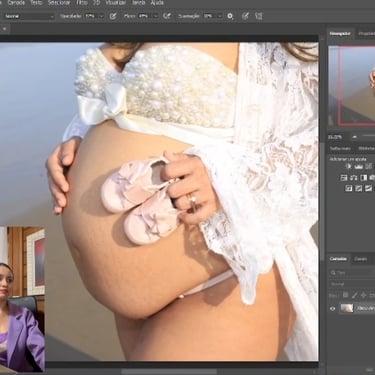The height and width of the screenshot is (375, 375).
Task: Click the Opacidade value field
Action: (x=91, y=16)
